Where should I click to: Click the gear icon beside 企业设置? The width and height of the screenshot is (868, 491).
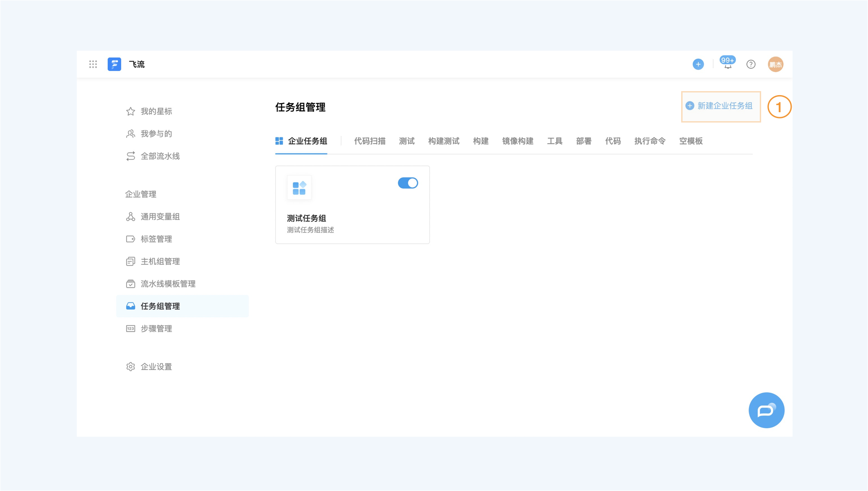131,367
